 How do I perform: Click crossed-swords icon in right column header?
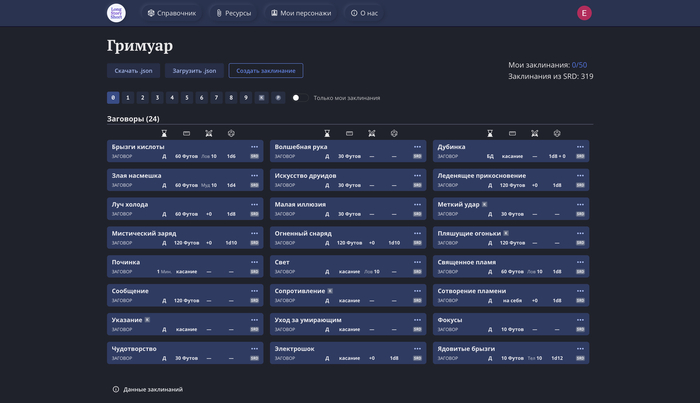534,133
